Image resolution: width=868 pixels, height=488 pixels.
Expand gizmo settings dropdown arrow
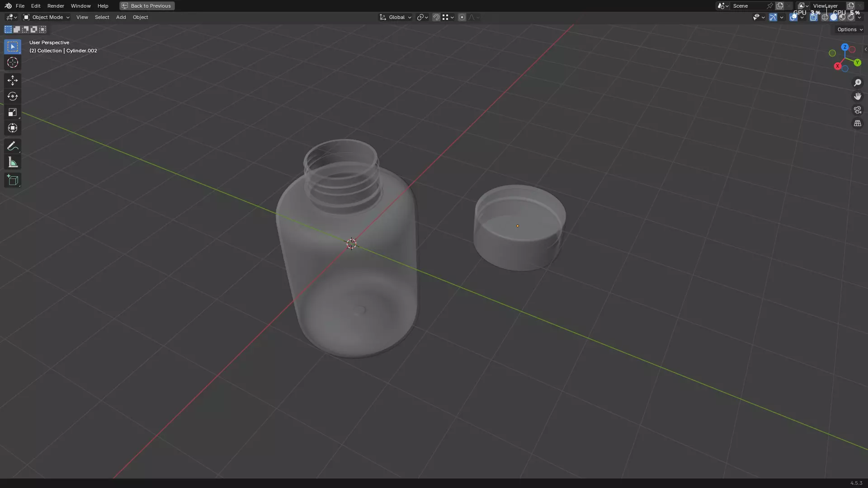click(782, 17)
